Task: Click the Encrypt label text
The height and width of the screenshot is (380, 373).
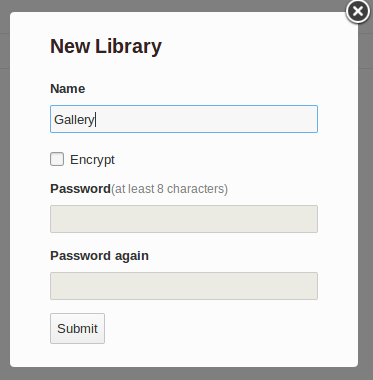Action: tap(92, 160)
